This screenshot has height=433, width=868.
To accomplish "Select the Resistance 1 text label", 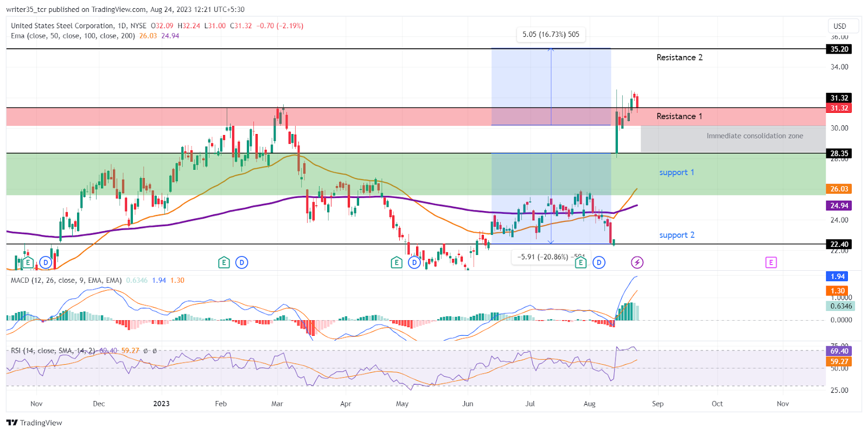I will [x=679, y=116].
